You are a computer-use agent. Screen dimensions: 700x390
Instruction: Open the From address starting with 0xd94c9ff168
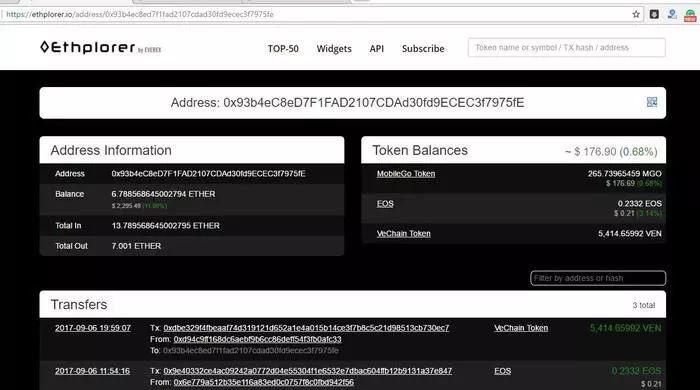(x=258, y=339)
